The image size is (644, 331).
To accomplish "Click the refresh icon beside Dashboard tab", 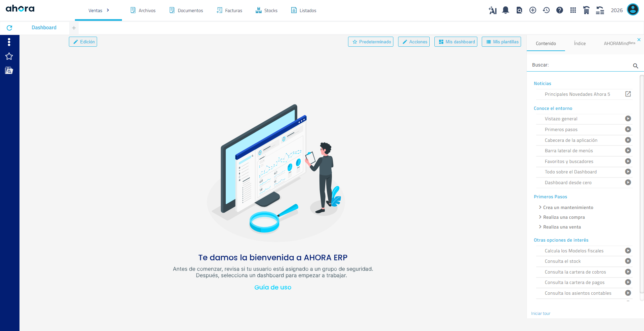I will pos(9,28).
